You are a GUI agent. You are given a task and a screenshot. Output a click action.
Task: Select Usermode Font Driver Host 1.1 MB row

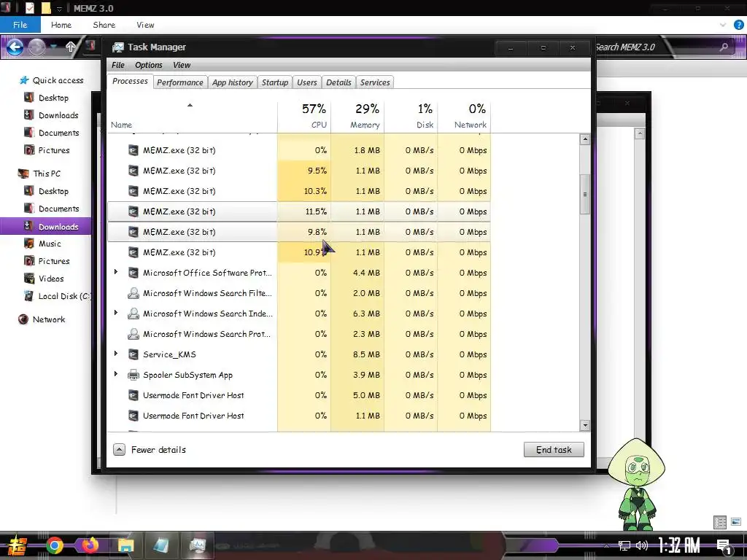tap(299, 416)
